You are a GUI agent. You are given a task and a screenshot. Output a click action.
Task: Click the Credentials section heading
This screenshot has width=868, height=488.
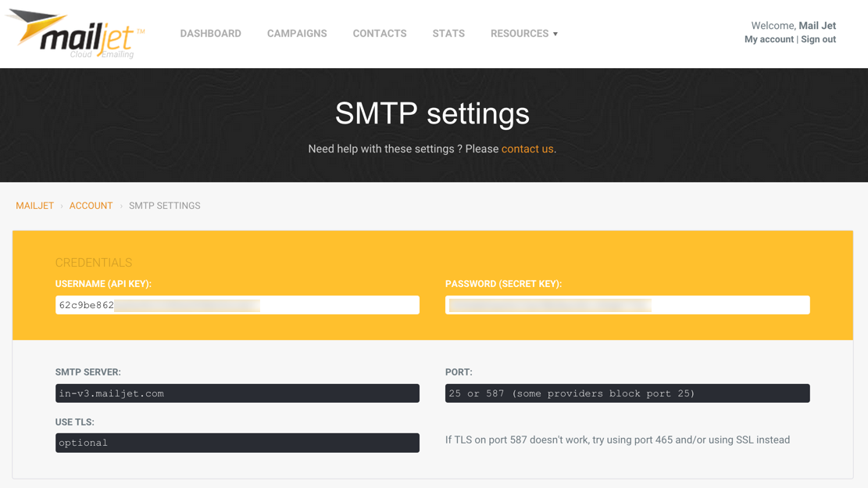click(94, 263)
